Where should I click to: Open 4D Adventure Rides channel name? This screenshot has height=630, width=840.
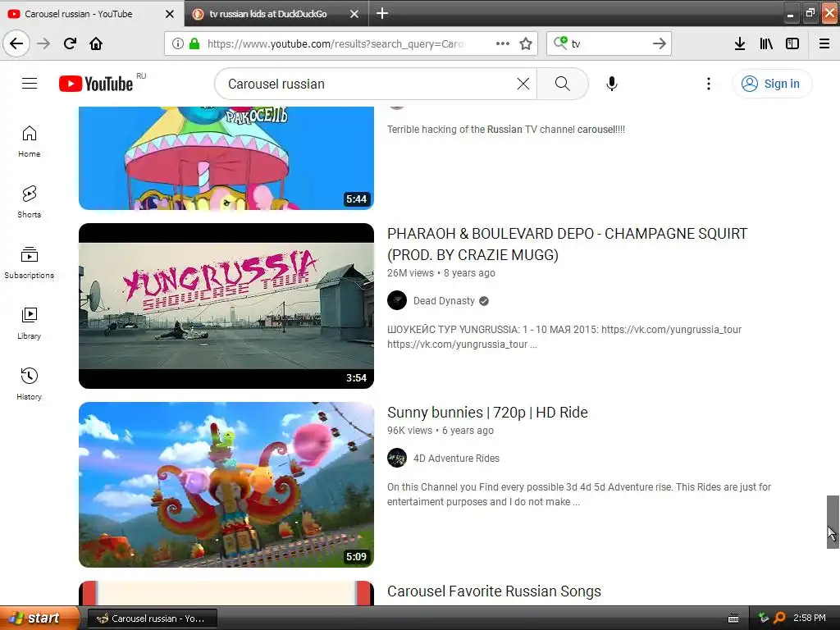pyautogui.click(x=456, y=458)
